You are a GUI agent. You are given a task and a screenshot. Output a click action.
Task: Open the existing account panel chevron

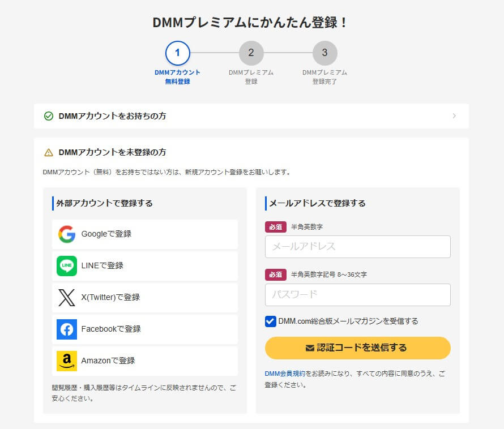[456, 116]
